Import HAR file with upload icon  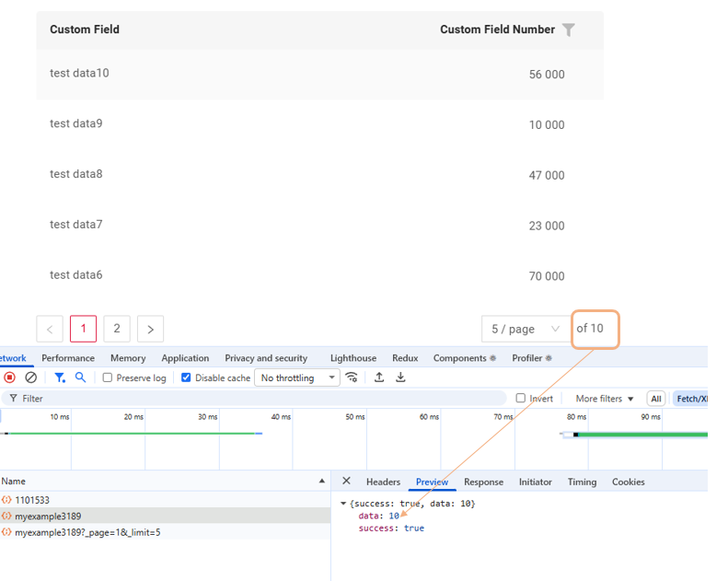coord(379,378)
